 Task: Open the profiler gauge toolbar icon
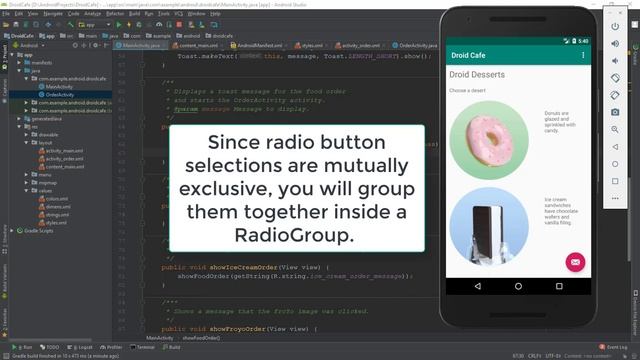pos(159,25)
